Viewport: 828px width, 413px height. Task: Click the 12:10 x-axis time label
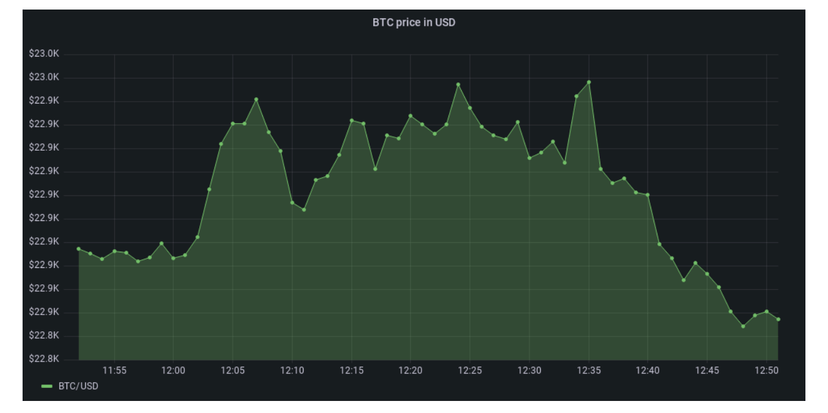(291, 370)
